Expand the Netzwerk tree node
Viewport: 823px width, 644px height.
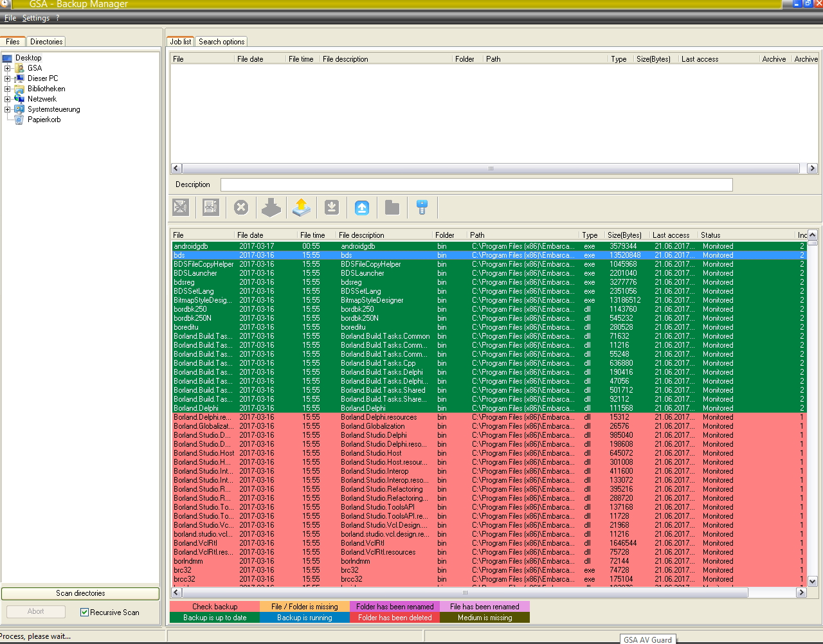pyautogui.click(x=8, y=99)
